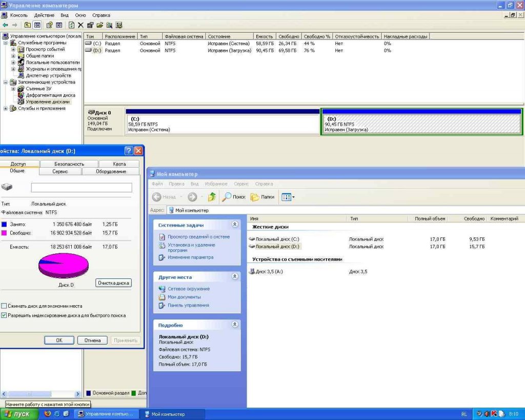525x420 pixels.
Task: Open the Вид menu in Computer Management
Action: click(x=64, y=15)
